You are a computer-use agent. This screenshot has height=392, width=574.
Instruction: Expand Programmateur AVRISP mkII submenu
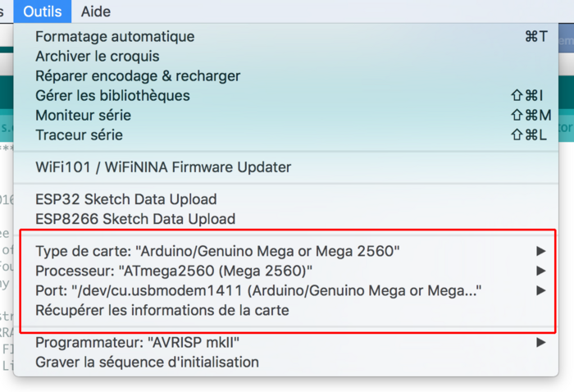tap(286, 343)
